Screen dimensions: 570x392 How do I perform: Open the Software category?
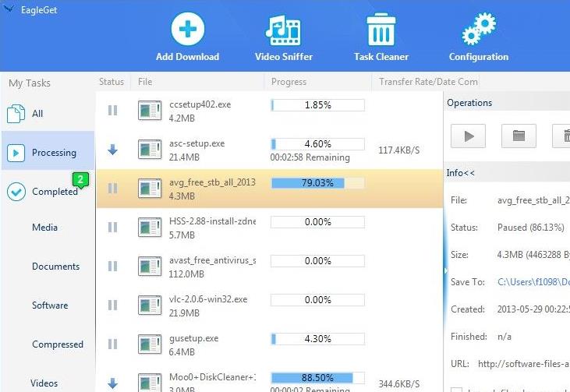click(50, 305)
